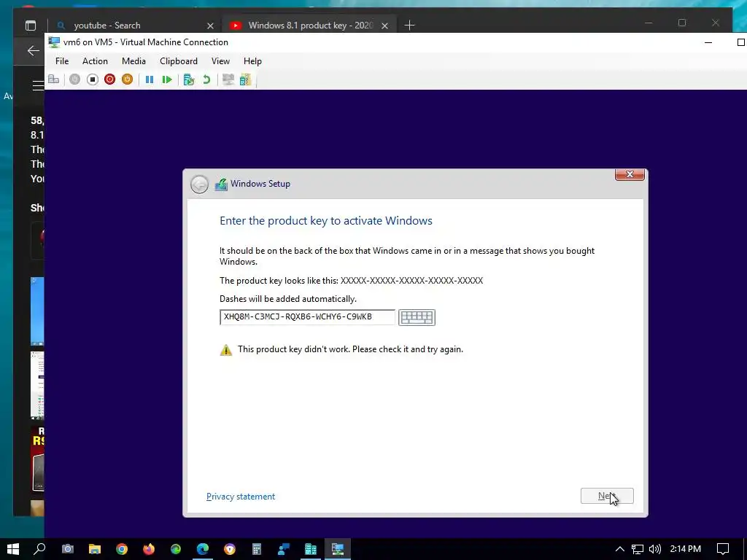Screen dimensions: 747x560
Task: Close the 'Windows 8.1 product key' tab
Action: [x=385, y=26]
